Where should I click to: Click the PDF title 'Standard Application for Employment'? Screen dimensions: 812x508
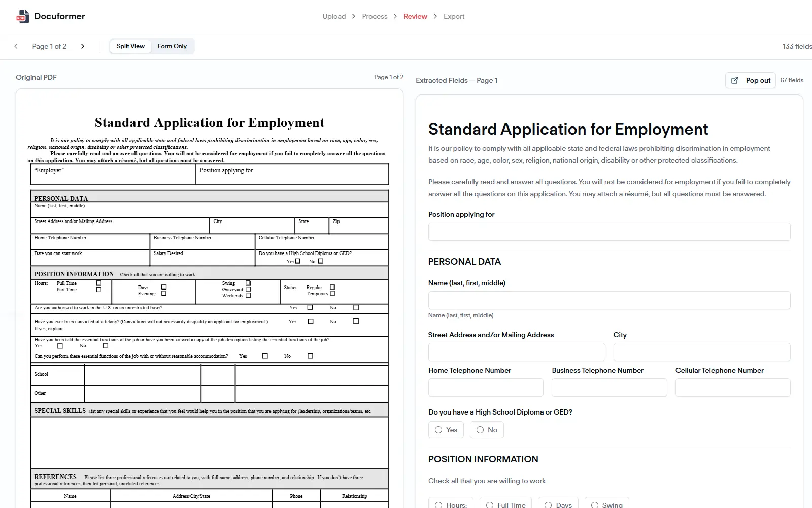(210, 123)
